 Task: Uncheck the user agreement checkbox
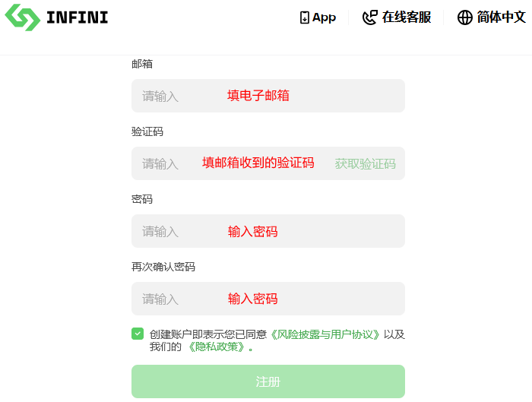click(x=138, y=334)
